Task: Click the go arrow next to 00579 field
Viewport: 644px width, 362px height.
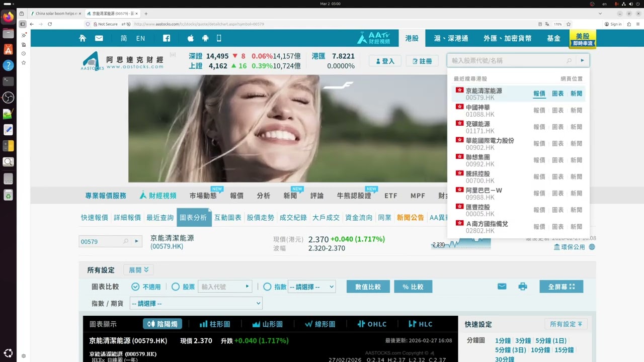Action: point(137,242)
